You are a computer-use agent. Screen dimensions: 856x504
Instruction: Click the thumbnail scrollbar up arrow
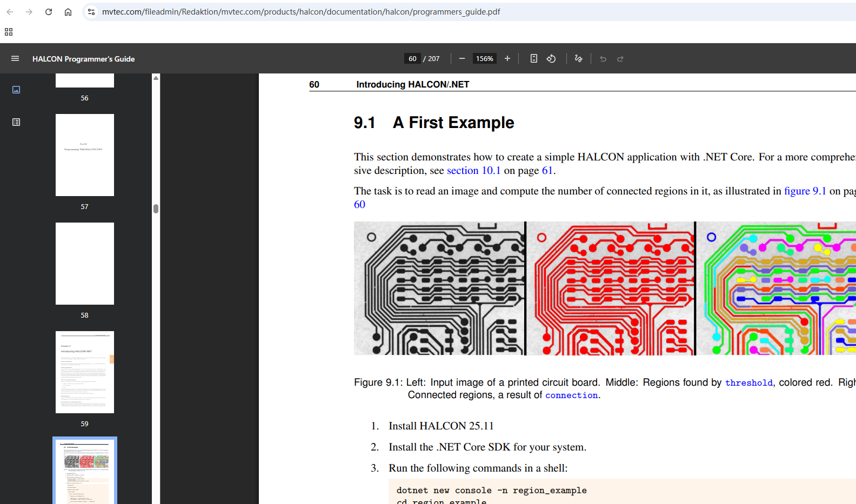click(x=156, y=78)
